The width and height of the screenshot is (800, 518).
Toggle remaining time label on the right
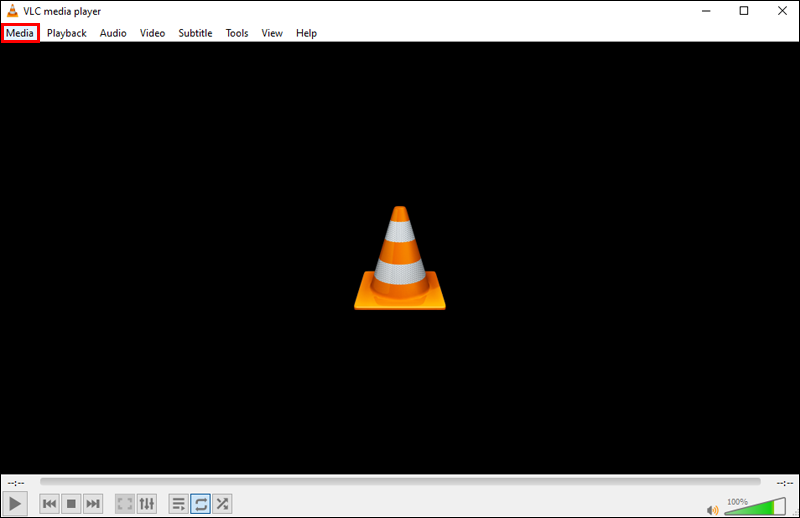point(784,483)
